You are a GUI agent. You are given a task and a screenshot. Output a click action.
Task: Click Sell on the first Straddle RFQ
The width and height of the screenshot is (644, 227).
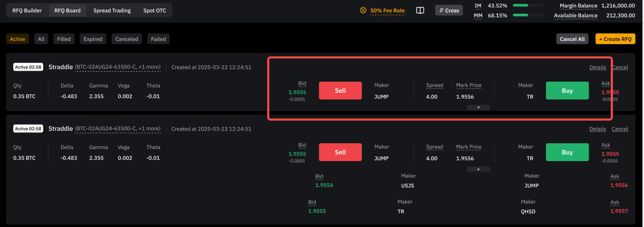pyautogui.click(x=340, y=91)
